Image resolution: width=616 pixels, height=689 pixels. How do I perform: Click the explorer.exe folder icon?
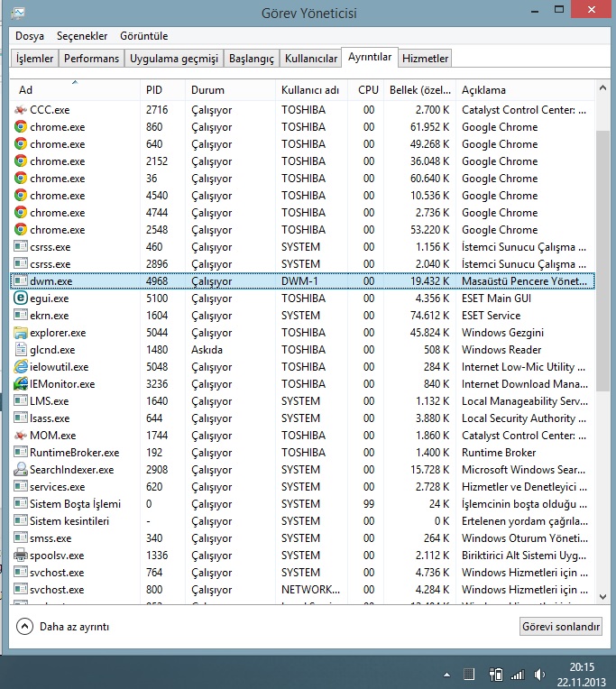click(21, 333)
